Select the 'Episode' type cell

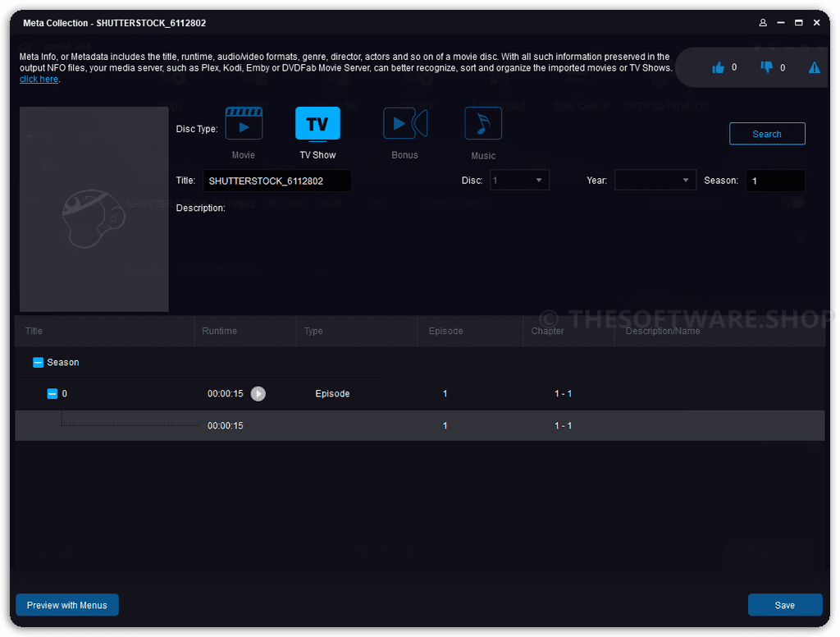point(332,393)
